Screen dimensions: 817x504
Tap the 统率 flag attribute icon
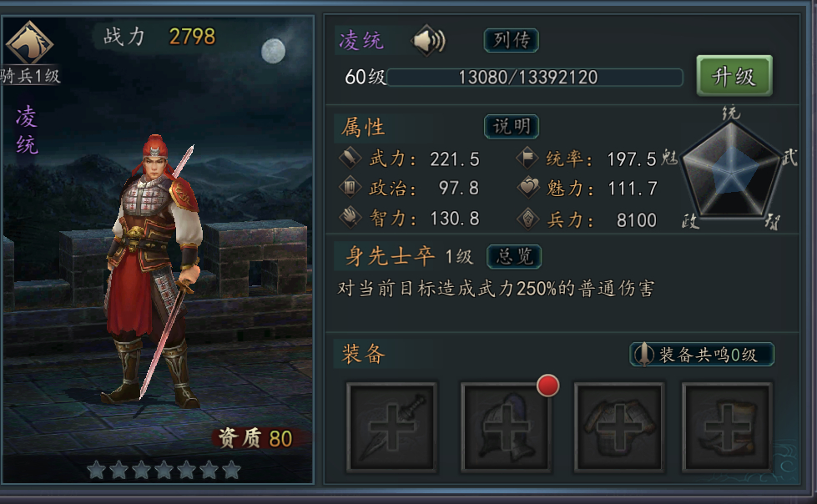[527, 158]
